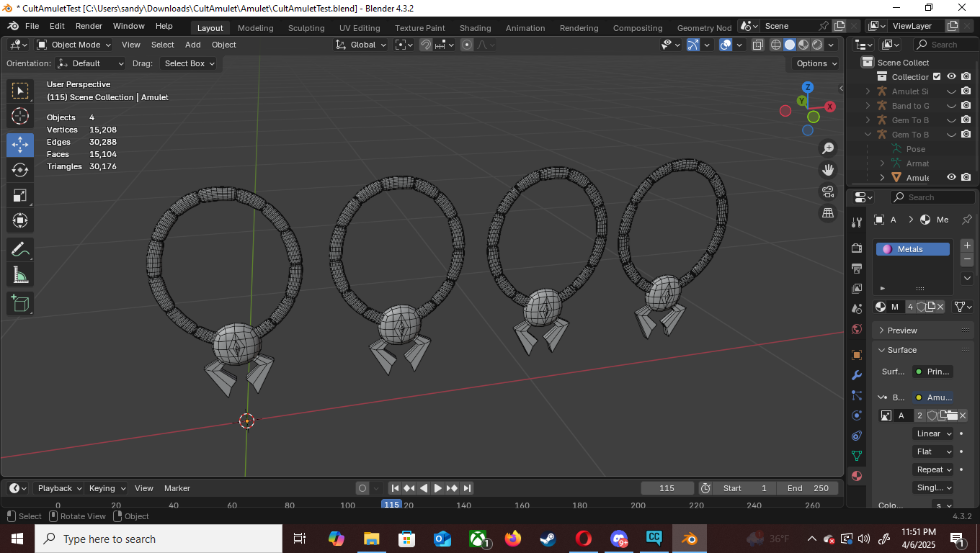Image resolution: width=980 pixels, height=553 pixels.
Task: Activate the Measure tool
Action: point(20,275)
